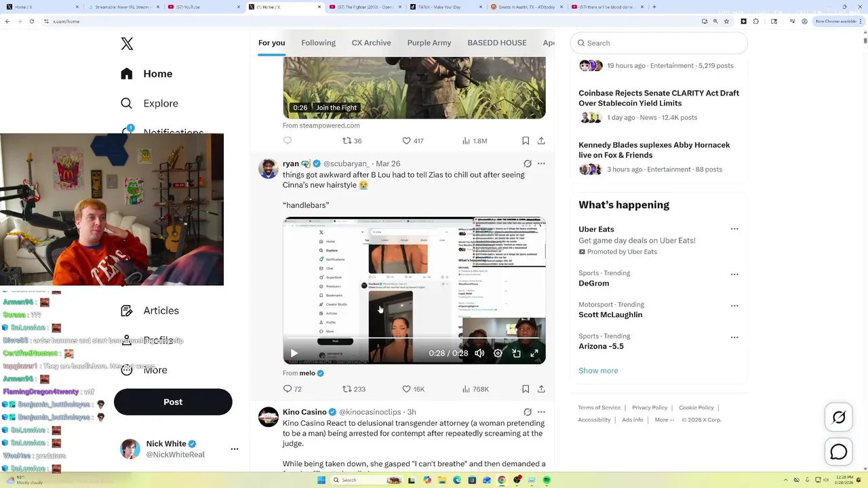The height and width of the screenshot is (488, 868).
Task: Open the Terms of Service link
Action: pos(599,407)
